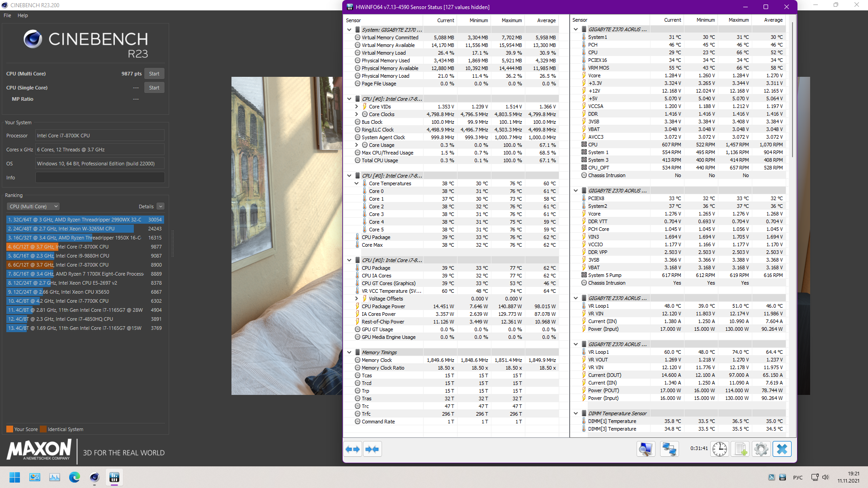
Task: Click the Info text input field
Action: click(100, 178)
